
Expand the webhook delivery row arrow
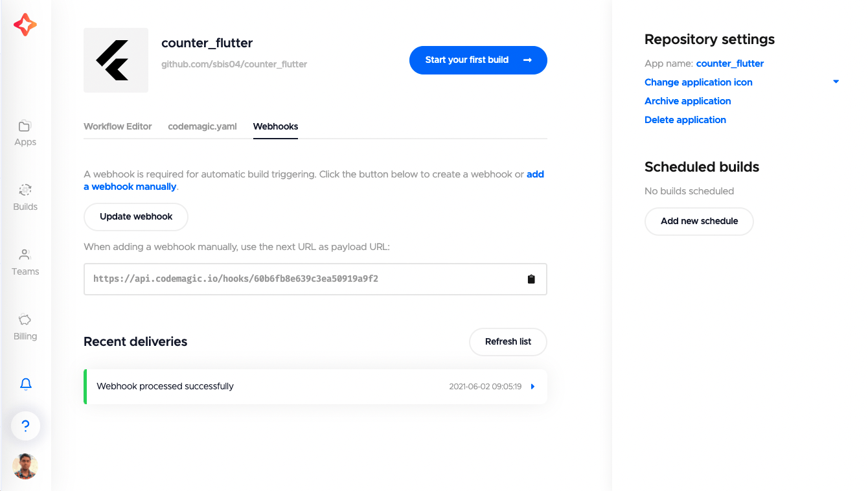[532, 387]
